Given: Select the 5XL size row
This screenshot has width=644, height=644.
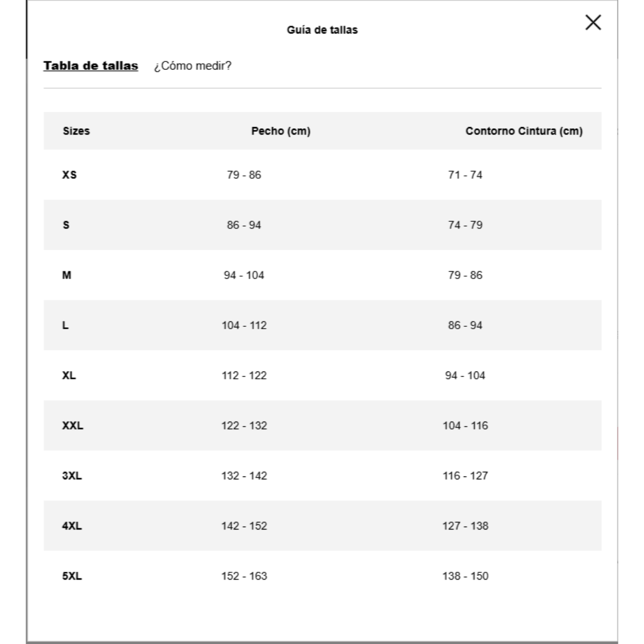Looking at the screenshot, I should [72, 576].
